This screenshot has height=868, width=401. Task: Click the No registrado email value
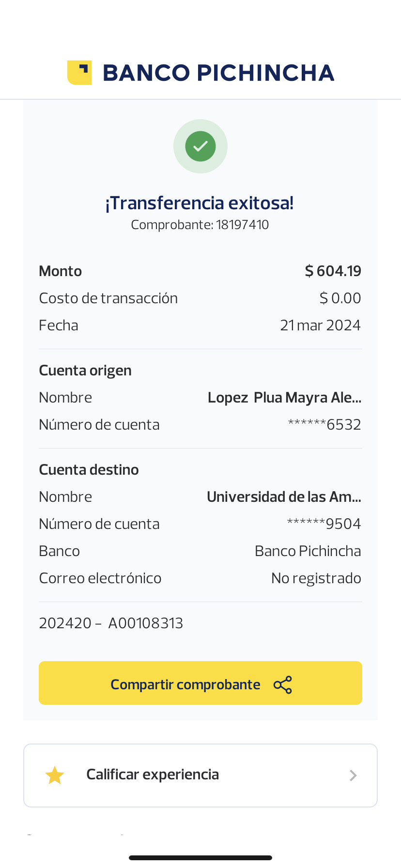pyautogui.click(x=316, y=578)
